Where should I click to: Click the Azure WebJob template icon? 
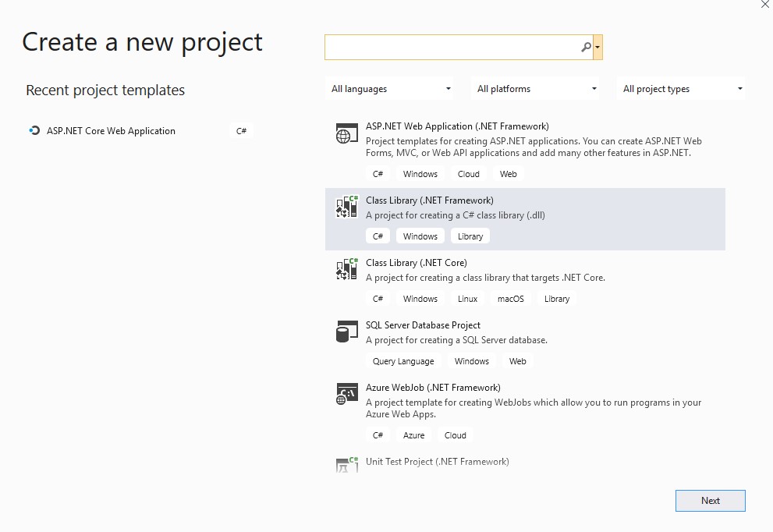click(346, 393)
